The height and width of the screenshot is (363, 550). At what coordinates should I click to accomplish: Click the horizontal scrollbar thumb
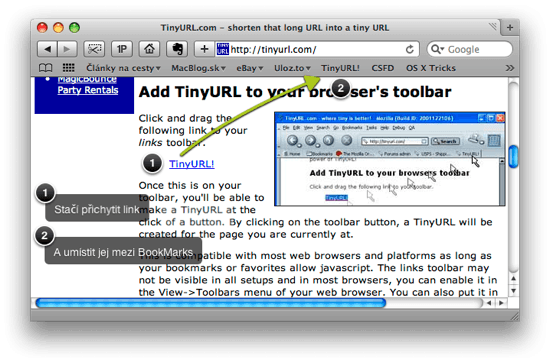pyautogui.click(x=211, y=303)
